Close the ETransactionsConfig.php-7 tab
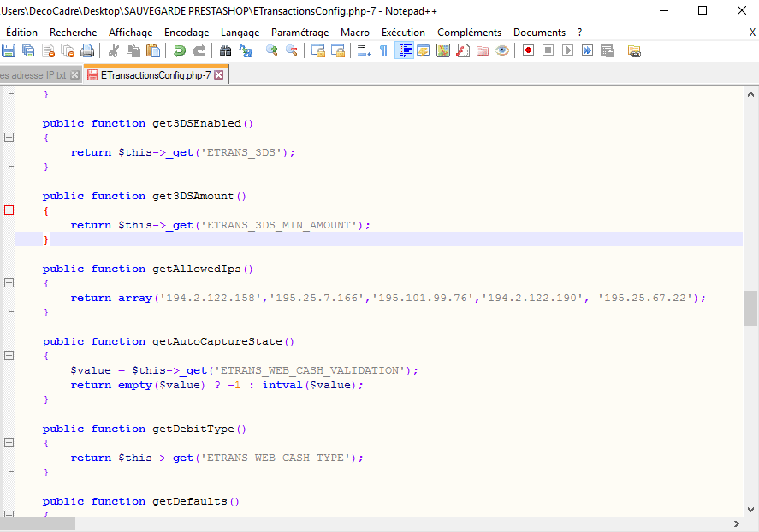Screen dimensions: 759x532 (219, 75)
